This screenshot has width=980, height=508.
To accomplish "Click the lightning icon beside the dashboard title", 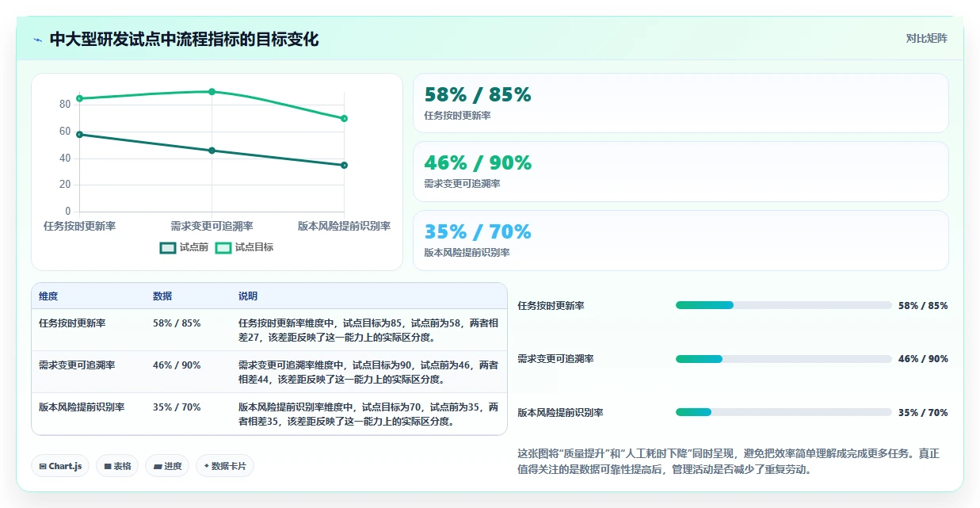I will (x=37, y=40).
